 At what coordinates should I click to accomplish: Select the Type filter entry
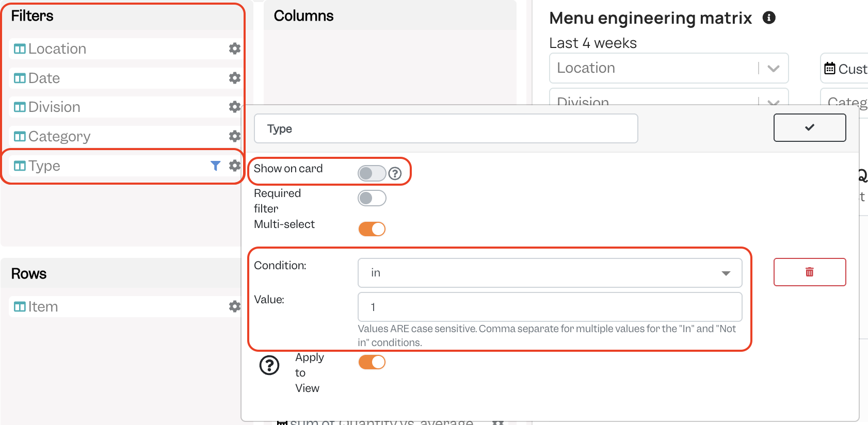point(125,166)
